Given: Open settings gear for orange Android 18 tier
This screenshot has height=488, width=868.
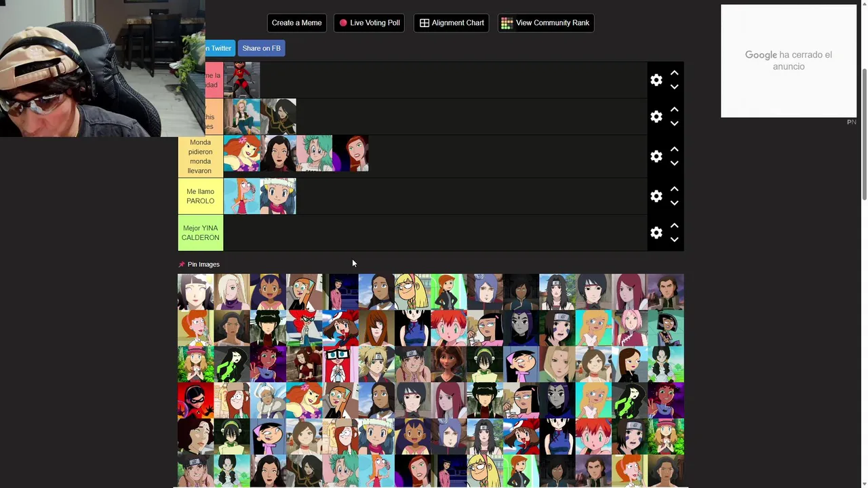Looking at the screenshot, I should (x=656, y=117).
